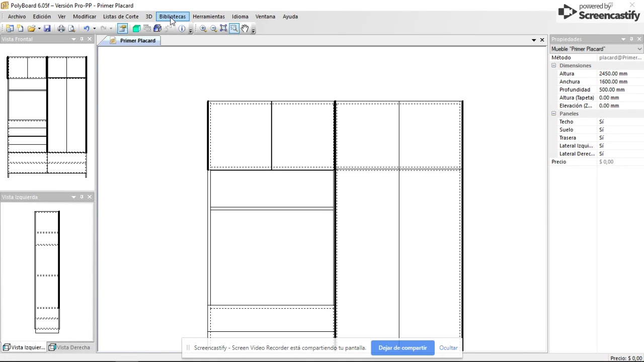Click the redo arrow icon

104,29
